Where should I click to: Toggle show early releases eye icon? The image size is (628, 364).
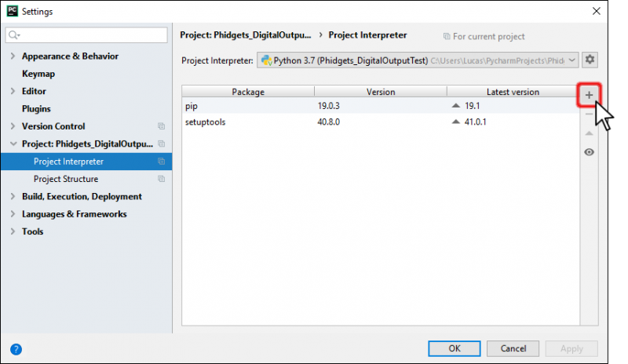pos(589,152)
